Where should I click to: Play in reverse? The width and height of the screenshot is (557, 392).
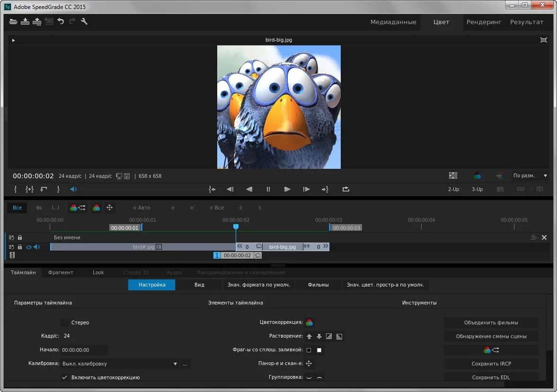[249, 189]
